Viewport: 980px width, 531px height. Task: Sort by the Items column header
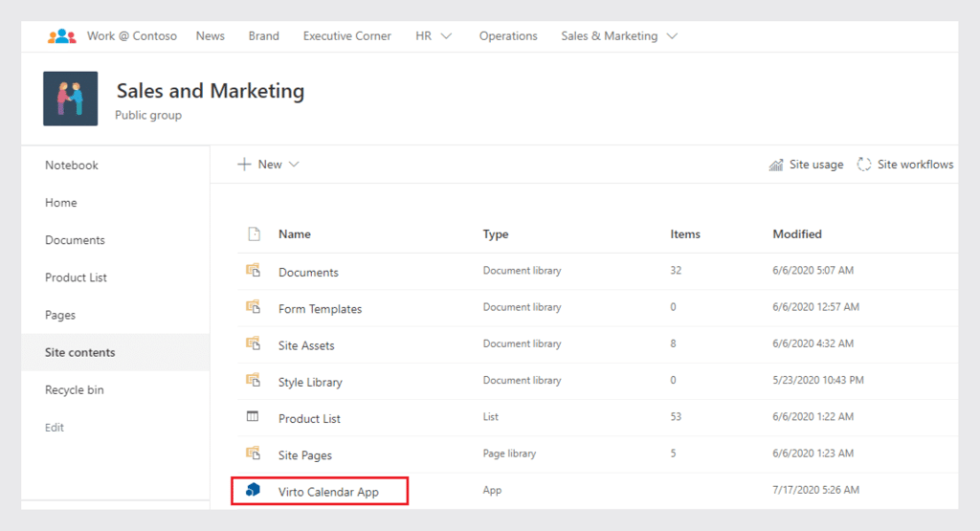[685, 234]
